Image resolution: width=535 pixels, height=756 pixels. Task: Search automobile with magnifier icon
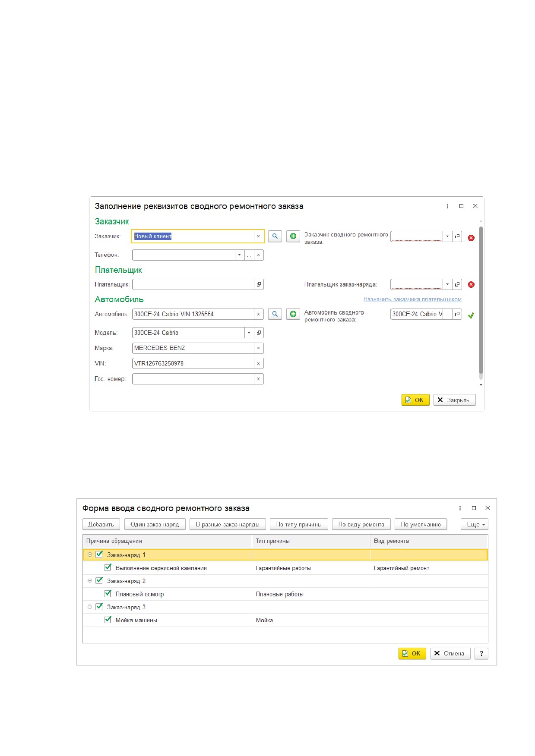[275, 314]
